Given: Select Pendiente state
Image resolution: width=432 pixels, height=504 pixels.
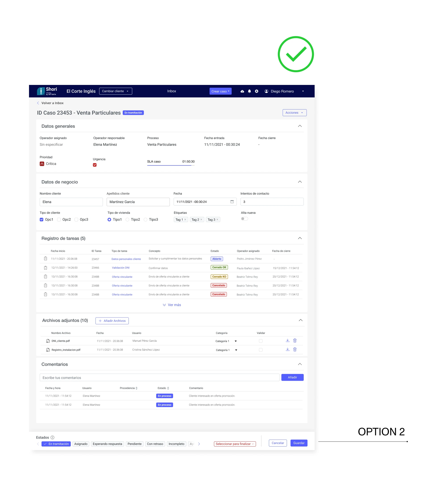Looking at the screenshot, I should [x=134, y=444].
